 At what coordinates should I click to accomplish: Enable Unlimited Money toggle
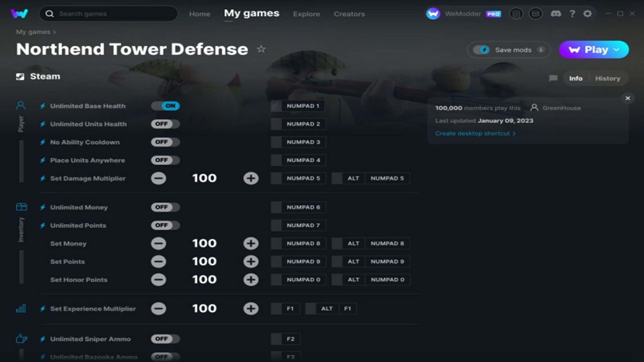(x=165, y=207)
